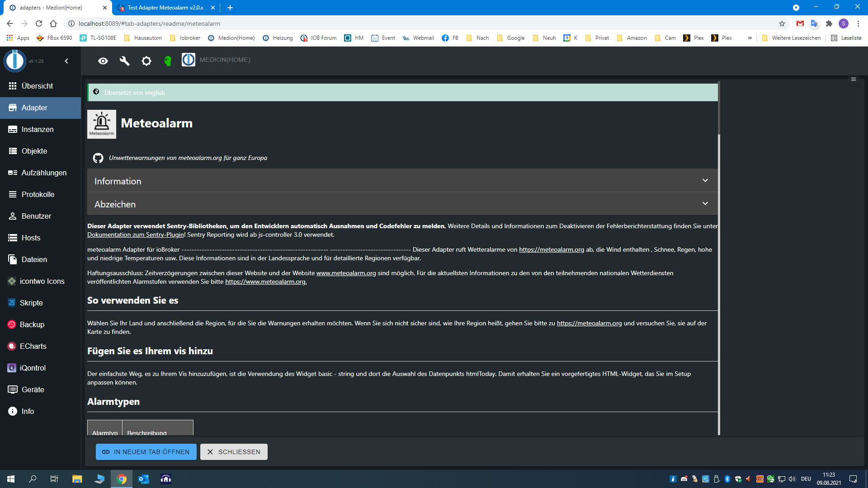Switch to Test Adapter Meteoalarm browser tab

[x=165, y=8]
